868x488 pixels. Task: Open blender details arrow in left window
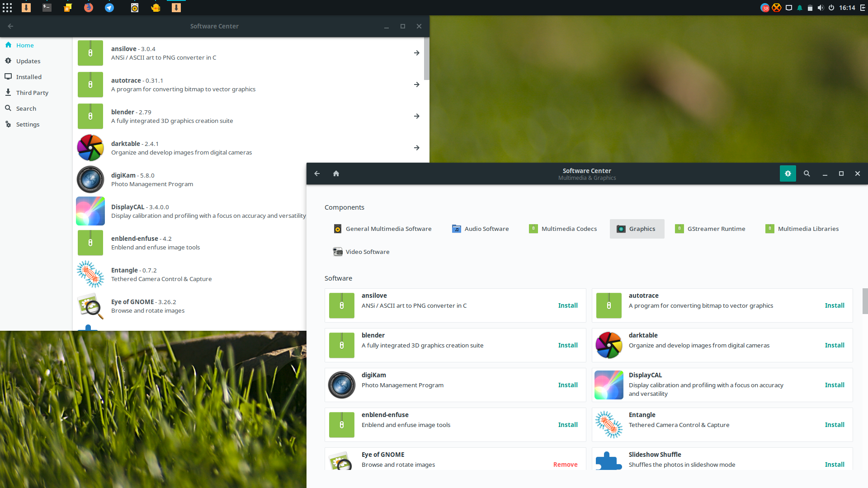click(417, 116)
